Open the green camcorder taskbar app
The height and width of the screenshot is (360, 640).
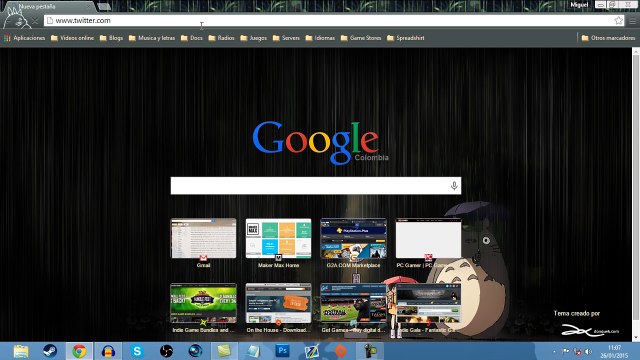370,351
